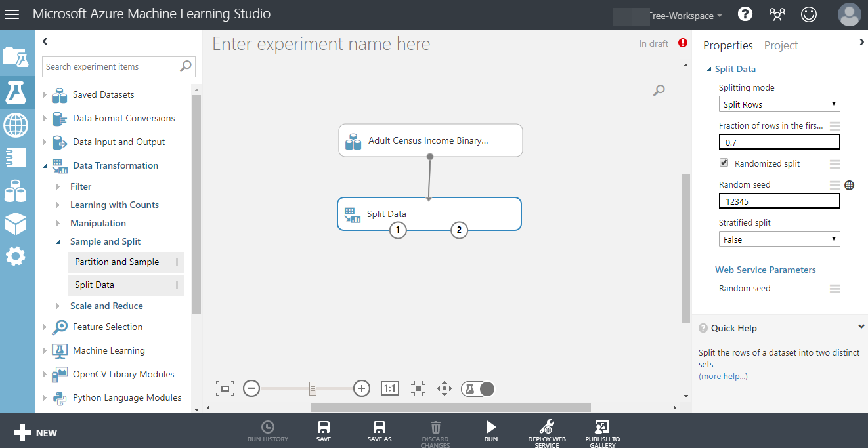Select the Experiments flask sidebar icon
This screenshot has width=868, height=448.
click(16, 92)
